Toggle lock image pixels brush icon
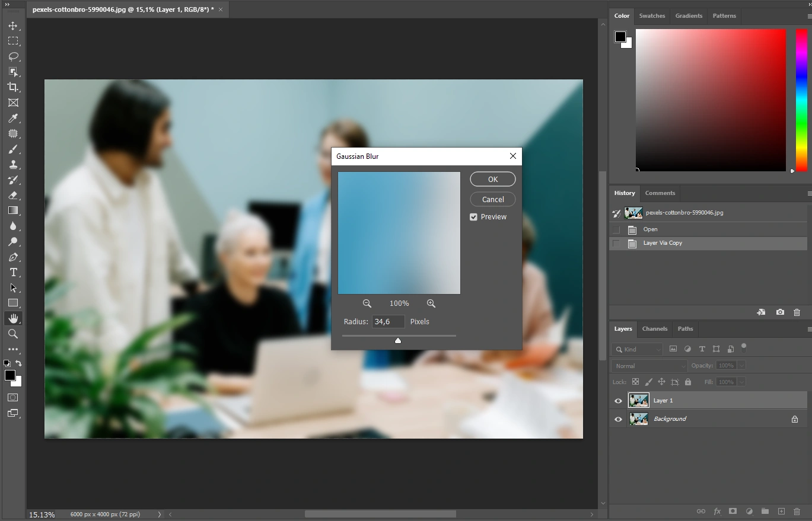Screen dimensions: 812x521 [x=649, y=382]
